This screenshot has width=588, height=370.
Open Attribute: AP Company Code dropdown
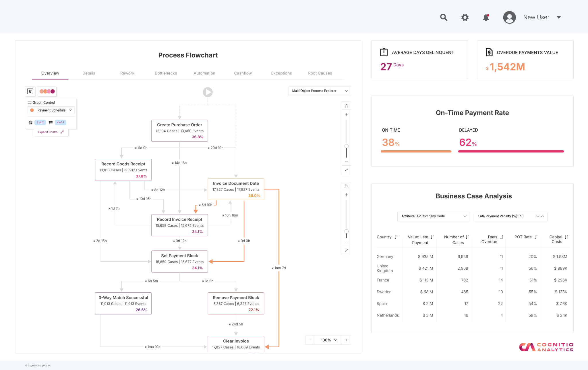coord(434,216)
